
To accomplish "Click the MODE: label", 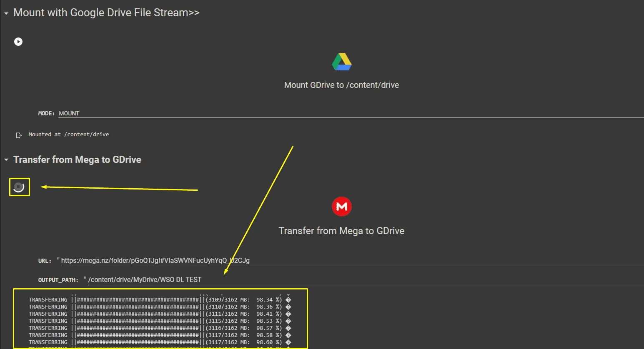I will (46, 113).
